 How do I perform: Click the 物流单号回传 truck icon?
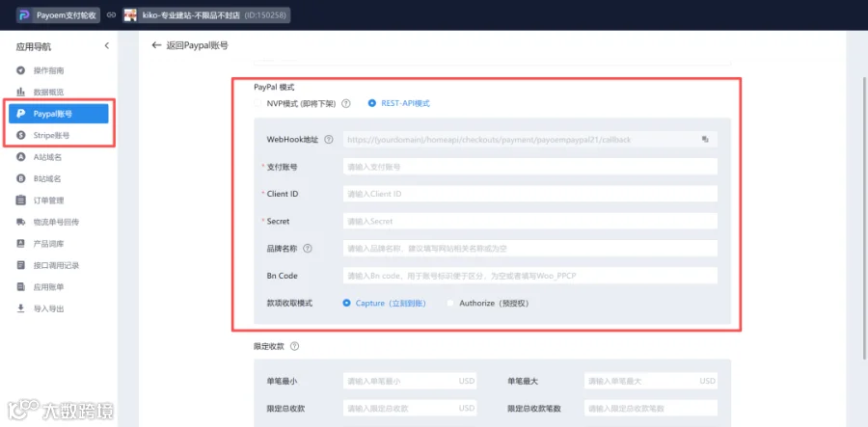[x=21, y=222]
